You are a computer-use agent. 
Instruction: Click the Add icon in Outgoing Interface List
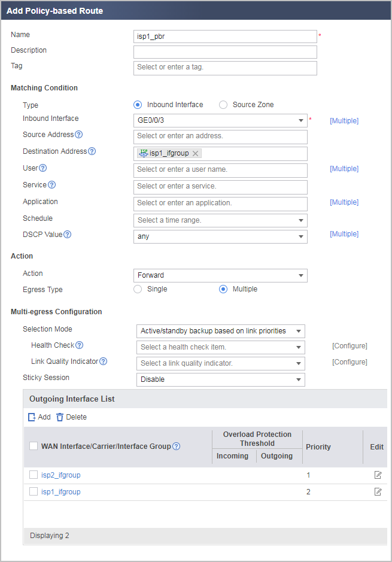coord(32,417)
